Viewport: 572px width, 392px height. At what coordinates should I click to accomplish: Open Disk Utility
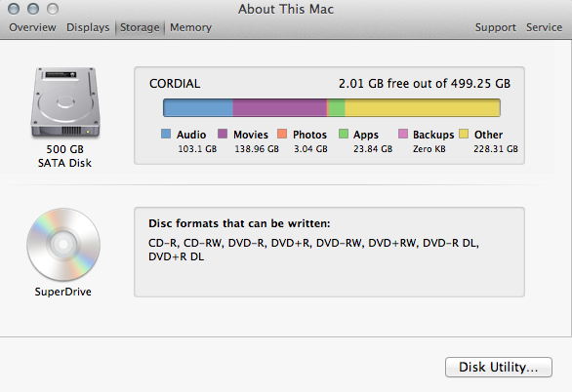pyautogui.click(x=499, y=367)
